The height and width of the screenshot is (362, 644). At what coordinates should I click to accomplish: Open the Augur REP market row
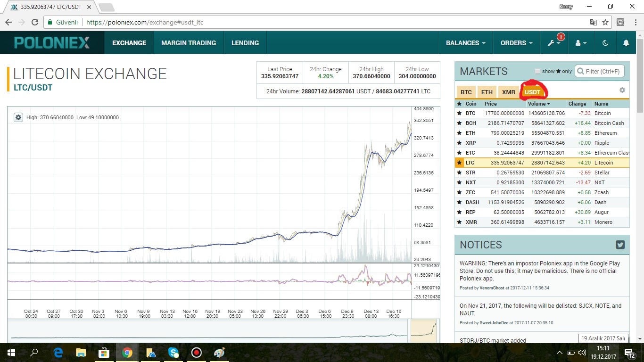pos(542,212)
